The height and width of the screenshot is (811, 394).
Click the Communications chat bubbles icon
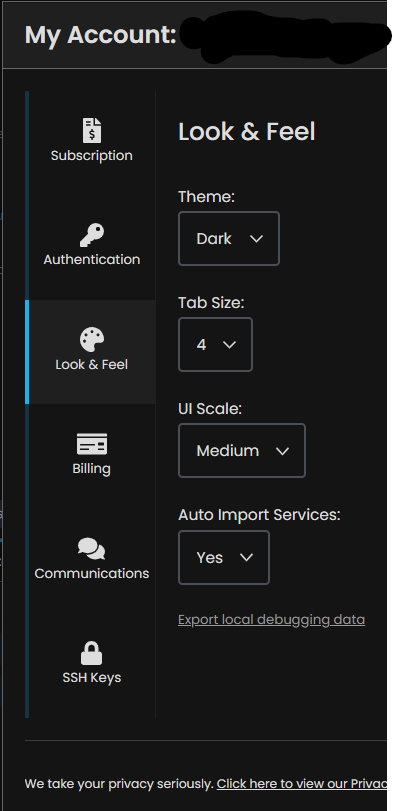coord(92,549)
